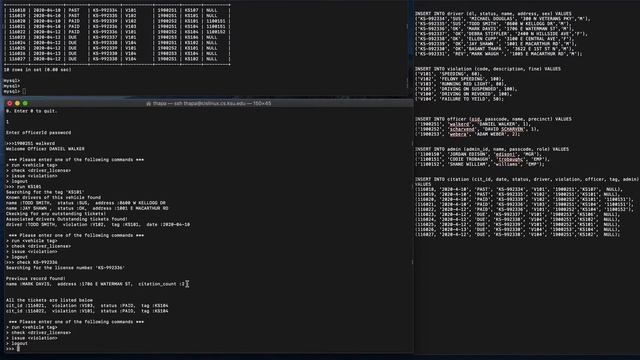Click 'All the tickets are listed below'
The height and width of the screenshot is (360, 640).
(x=49, y=300)
